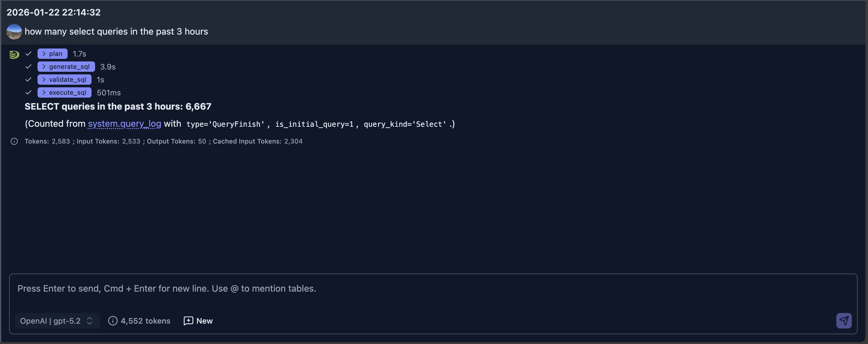The height and width of the screenshot is (344, 868).
Task: Toggle the checkmark next to generate_sql
Action: pos(28,67)
